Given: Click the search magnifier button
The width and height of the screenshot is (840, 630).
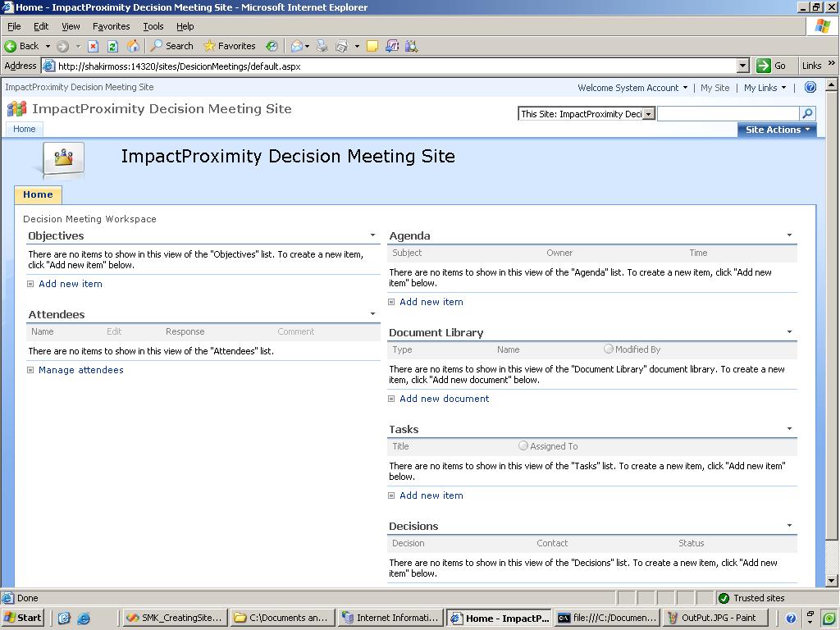Looking at the screenshot, I should click(807, 114).
